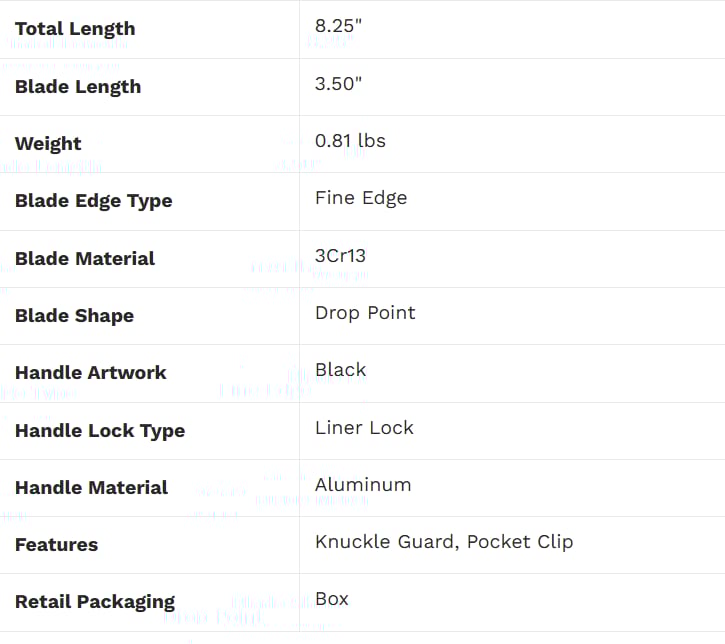Viewport: 725px width, 644px height.
Task: Click the Total Length label
Action: click(x=75, y=29)
